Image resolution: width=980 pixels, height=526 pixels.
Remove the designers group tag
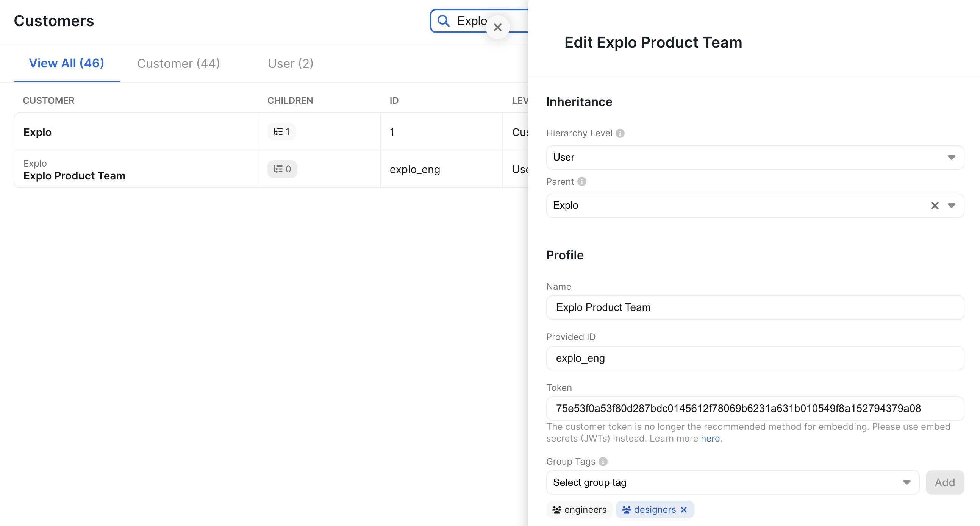(x=684, y=510)
